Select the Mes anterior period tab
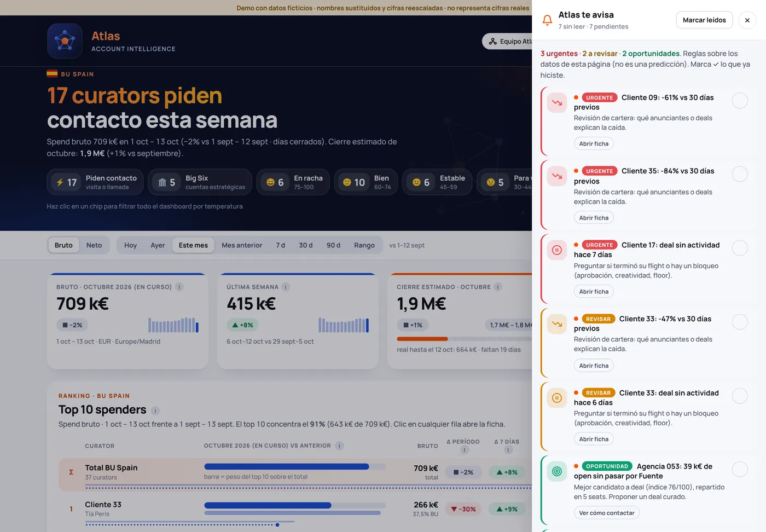 (x=242, y=245)
